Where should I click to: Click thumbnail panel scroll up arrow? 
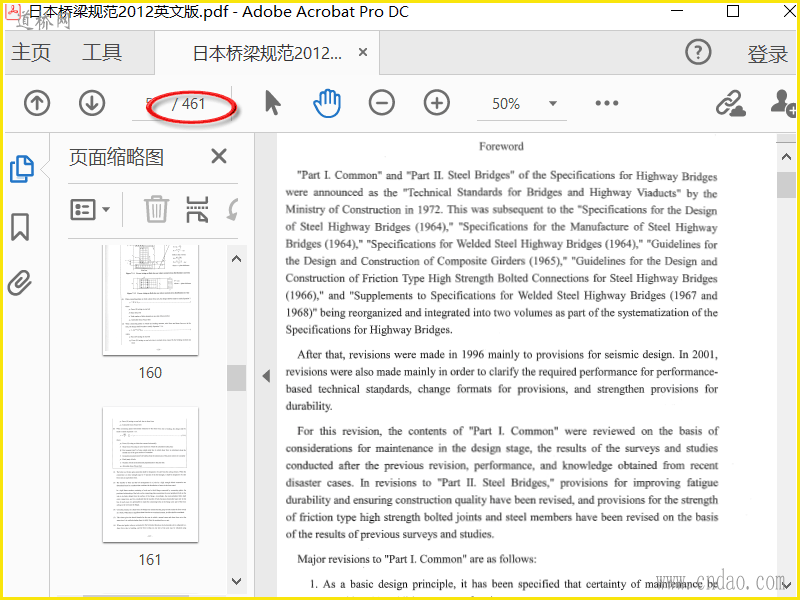pyautogui.click(x=236, y=259)
